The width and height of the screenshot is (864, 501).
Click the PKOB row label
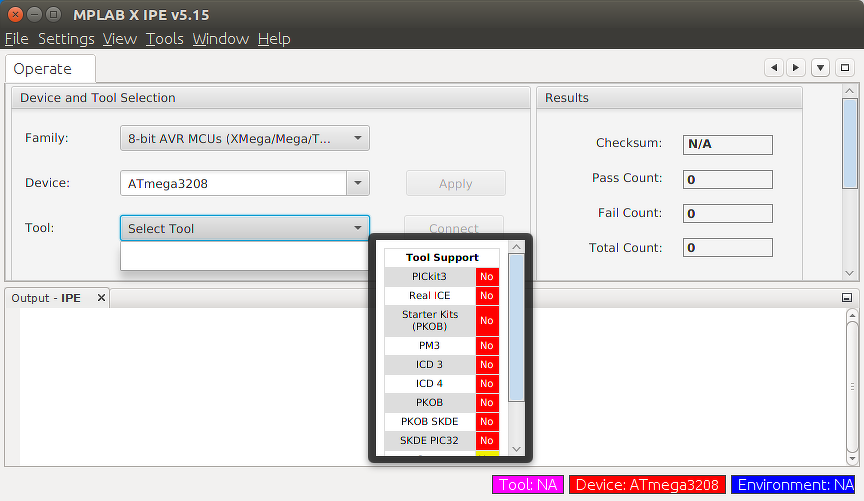coord(429,402)
